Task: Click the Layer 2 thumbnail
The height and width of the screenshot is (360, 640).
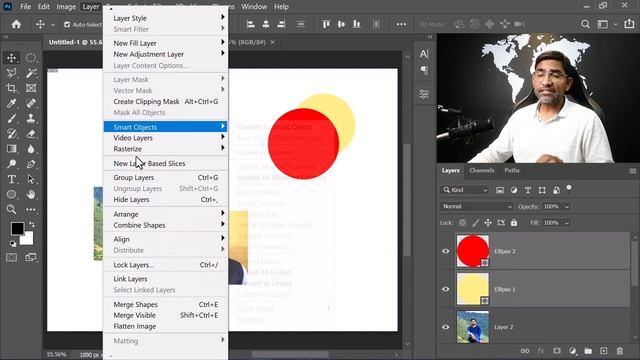Action: [472, 327]
